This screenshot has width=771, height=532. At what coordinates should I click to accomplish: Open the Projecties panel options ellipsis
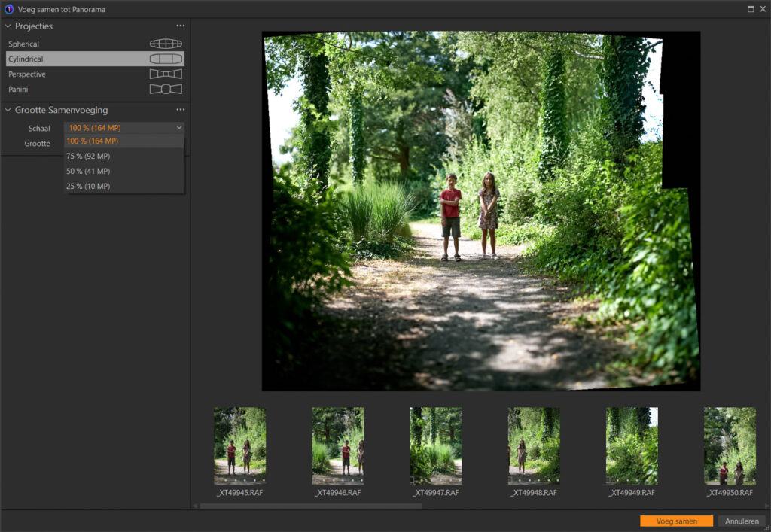pyautogui.click(x=181, y=26)
